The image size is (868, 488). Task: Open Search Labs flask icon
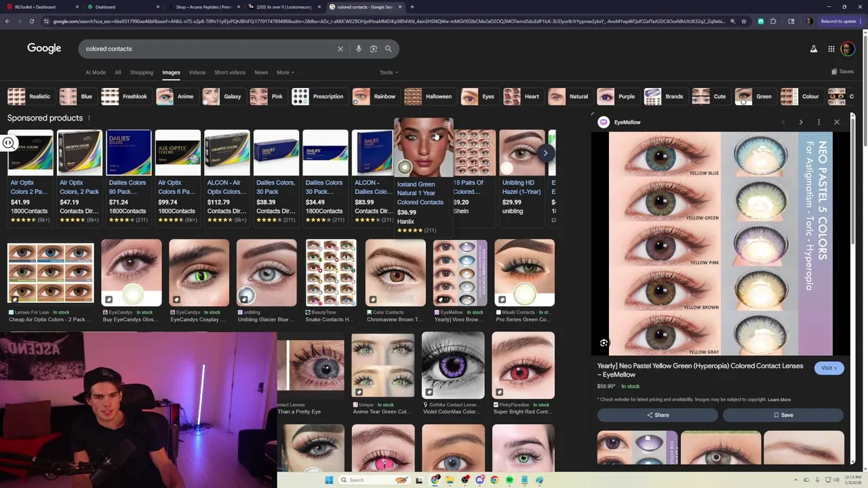click(x=814, y=49)
